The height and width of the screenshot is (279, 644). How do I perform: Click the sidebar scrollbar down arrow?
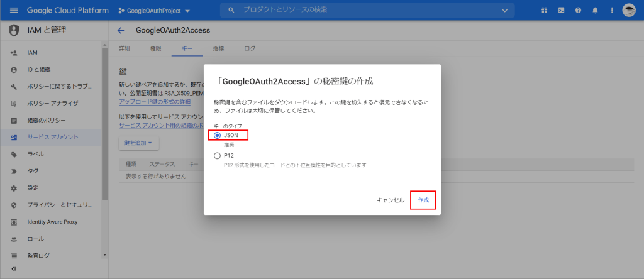(105, 254)
